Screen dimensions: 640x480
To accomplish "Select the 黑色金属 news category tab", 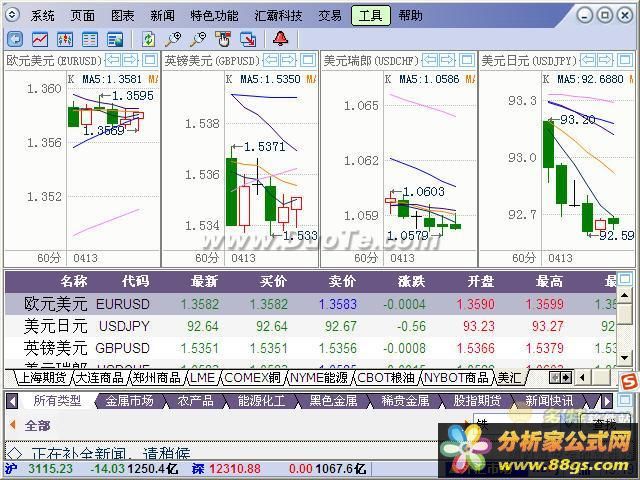I will coord(333,401).
